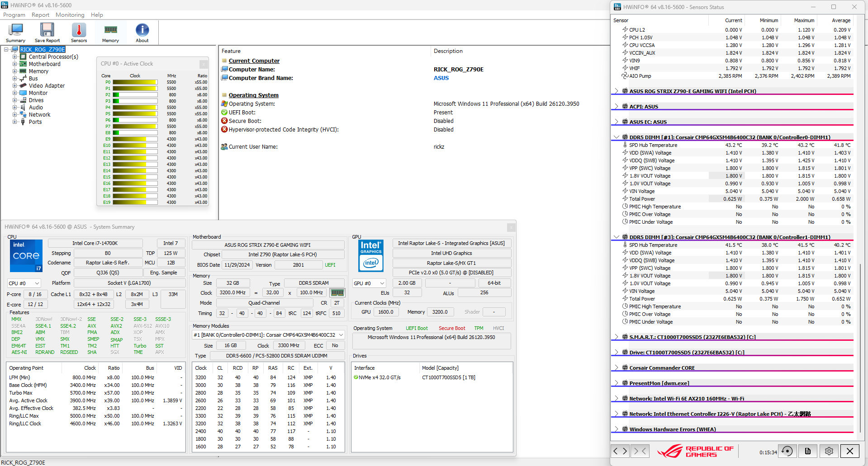Screen dimensions: 868x466
Task: Expand the Central Processor(s) tree node
Action: point(14,57)
